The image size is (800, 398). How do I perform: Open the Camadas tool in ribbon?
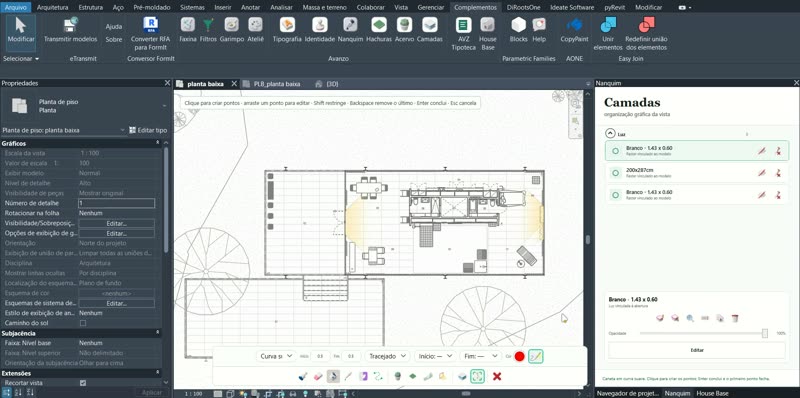tap(430, 30)
